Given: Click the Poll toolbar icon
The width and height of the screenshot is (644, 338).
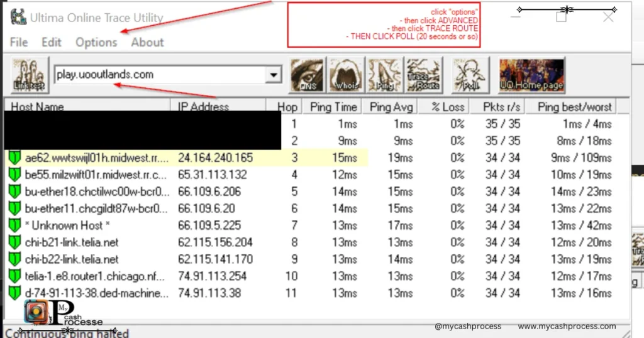Looking at the screenshot, I should click(x=469, y=75).
